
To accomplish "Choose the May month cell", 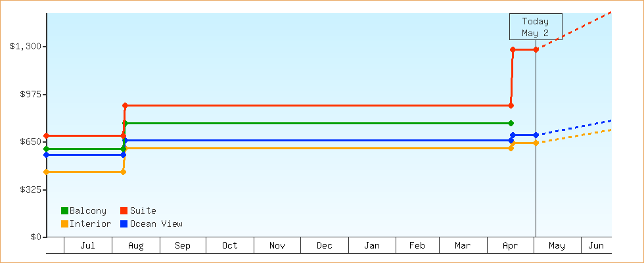I will [557, 245].
